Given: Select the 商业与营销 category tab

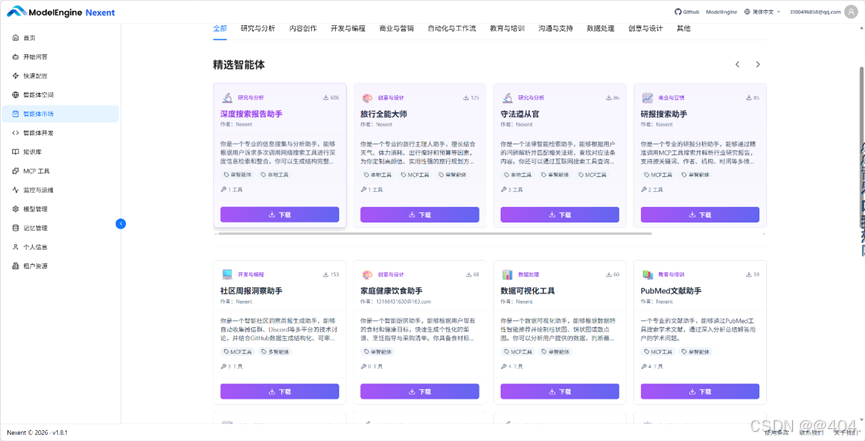Looking at the screenshot, I should click(397, 28).
